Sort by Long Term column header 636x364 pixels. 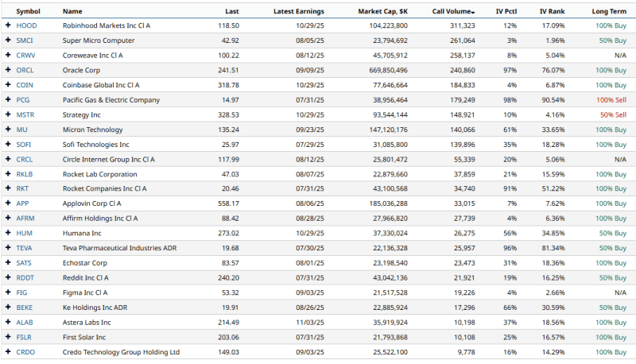click(x=609, y=12)
